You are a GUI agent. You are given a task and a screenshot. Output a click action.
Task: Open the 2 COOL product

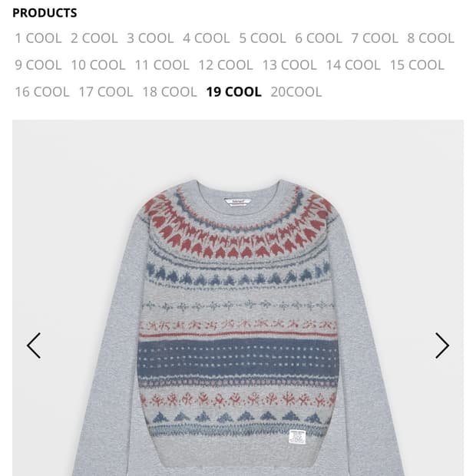94,38
